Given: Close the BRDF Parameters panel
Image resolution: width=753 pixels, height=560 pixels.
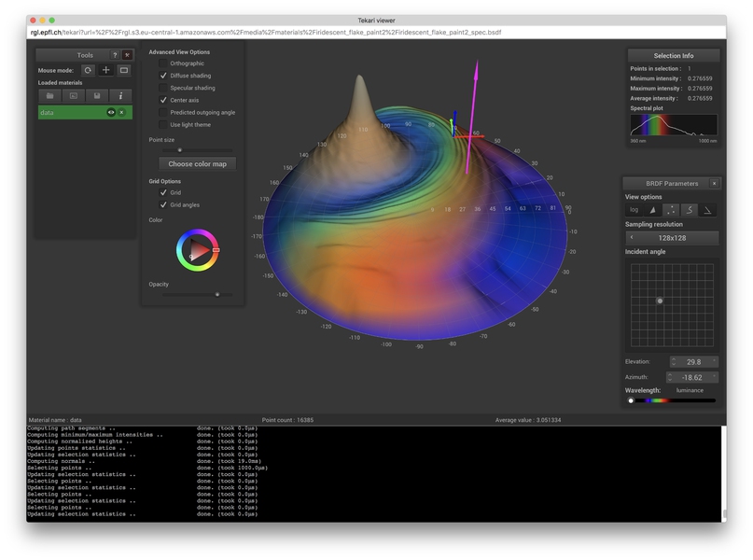Looking at the screenshot, I should pyautogui.click(x=714, y=184).
